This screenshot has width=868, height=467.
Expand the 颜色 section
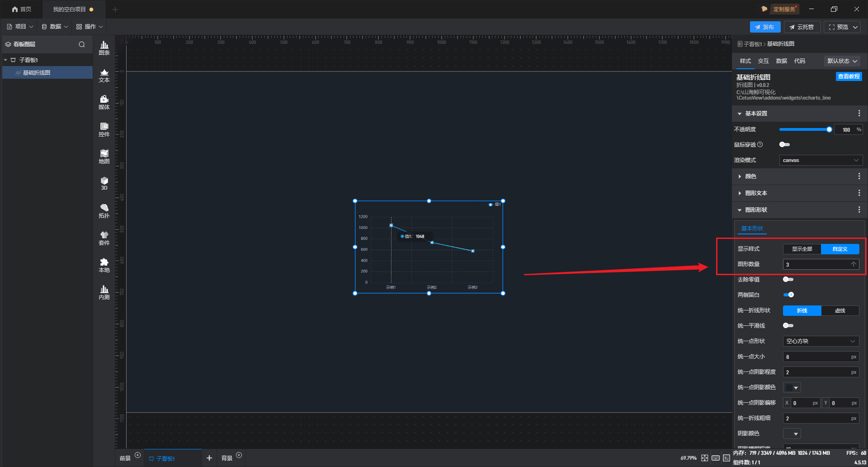point(750,176)
